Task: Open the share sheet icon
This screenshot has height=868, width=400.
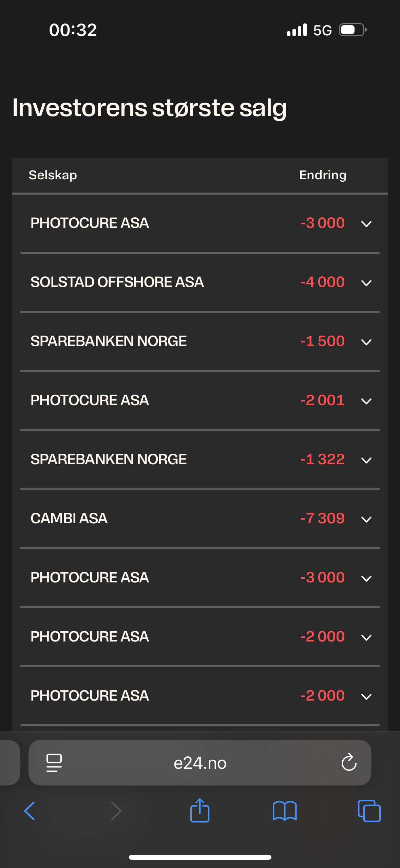Action: pyautogui.click(x=200, y=810)
